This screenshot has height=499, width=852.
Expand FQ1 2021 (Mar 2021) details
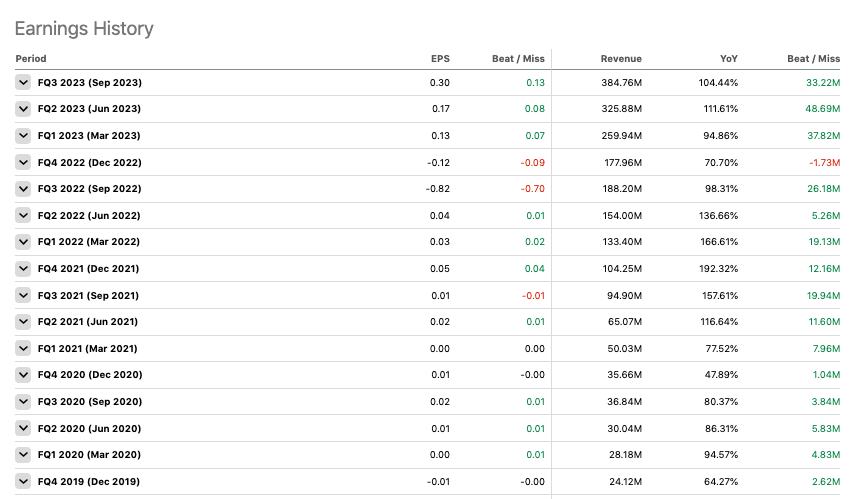[x=23, y=349]
